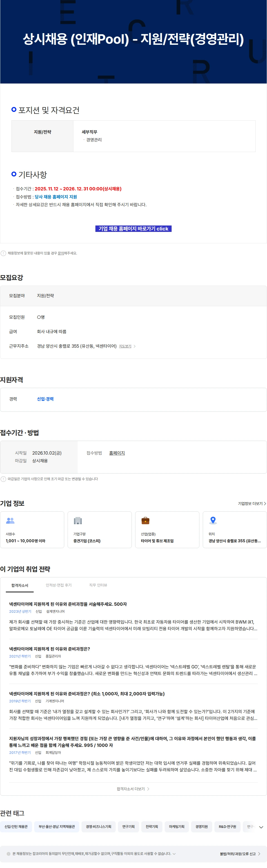Open 2023년 상반기 essay about 지원 이유 500자
This screenshot has height=868, width=267.
click(68, 604)
